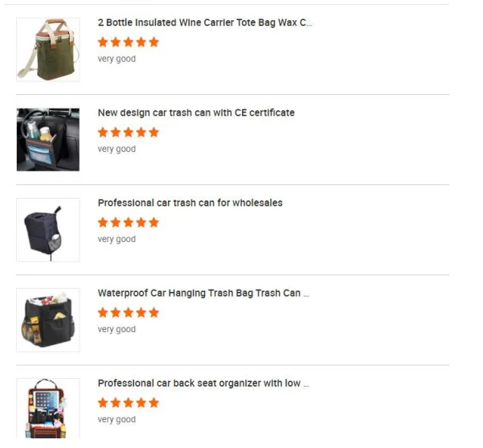This screenshot has height=448, width=483.
Task: Click the star rating for back seat organizer
Action: point(128,403)
